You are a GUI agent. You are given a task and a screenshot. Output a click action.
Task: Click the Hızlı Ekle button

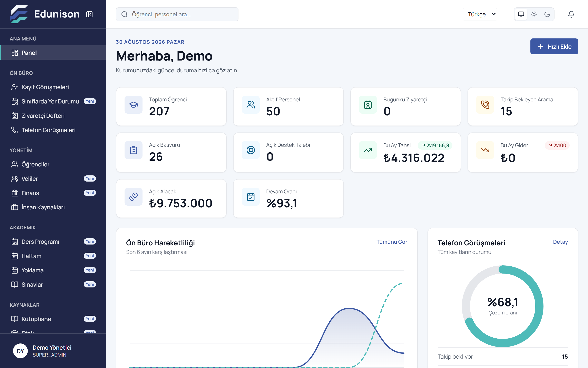click(x=554, y=46)
